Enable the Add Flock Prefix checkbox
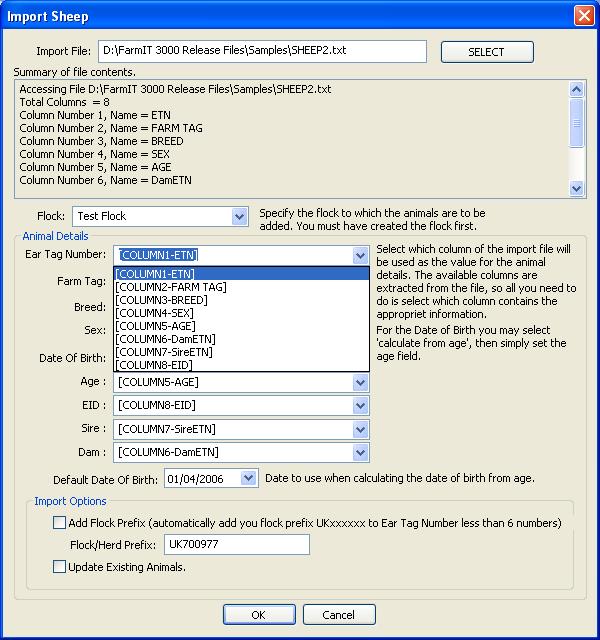This screenshot has width=600, height=640. [x=59, y=523]
